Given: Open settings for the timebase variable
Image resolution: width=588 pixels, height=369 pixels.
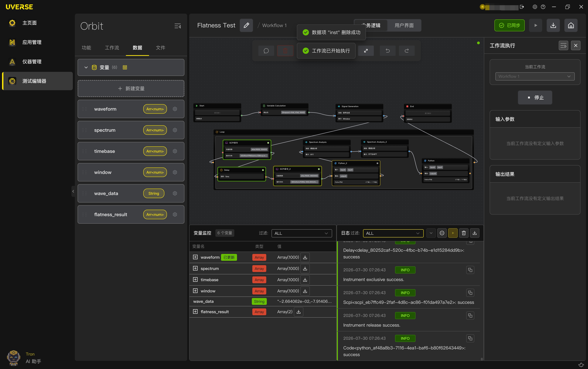Looking at the screenshot, I should click(x=175, y=151).
